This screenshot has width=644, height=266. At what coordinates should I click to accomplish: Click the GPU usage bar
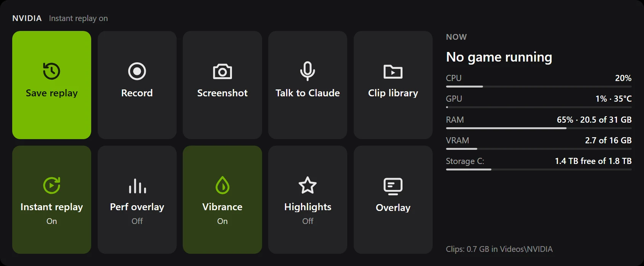click(x=539, y=107)
